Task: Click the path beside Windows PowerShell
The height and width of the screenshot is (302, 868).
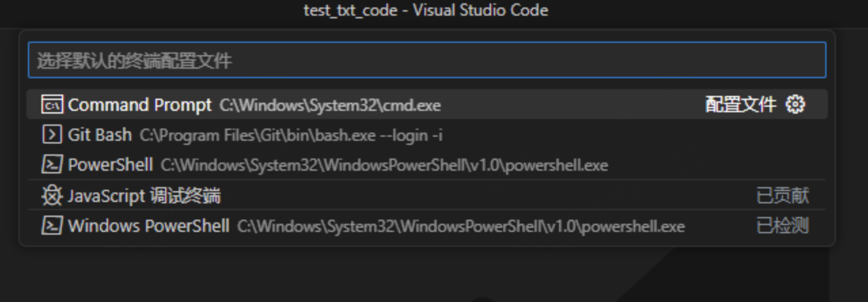Action: pos(460,227)
